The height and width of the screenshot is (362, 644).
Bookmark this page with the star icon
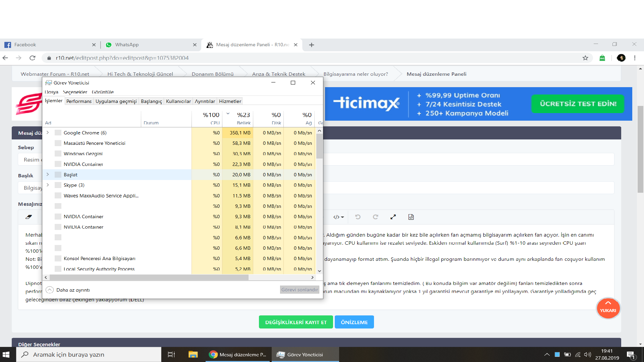pos(585,58)
